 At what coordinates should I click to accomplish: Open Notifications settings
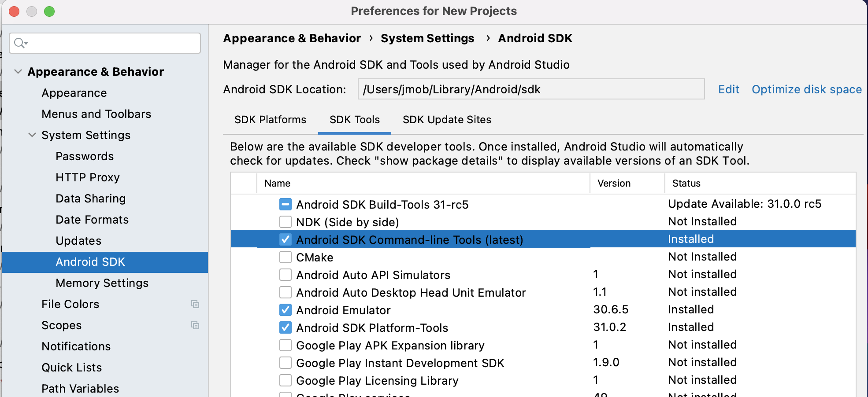76,346
